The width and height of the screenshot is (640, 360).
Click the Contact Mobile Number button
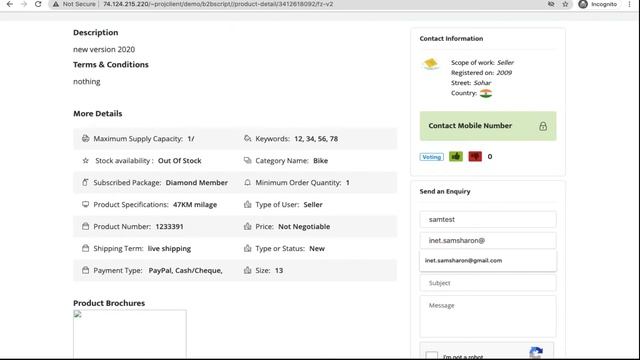(x=488, y=126)
